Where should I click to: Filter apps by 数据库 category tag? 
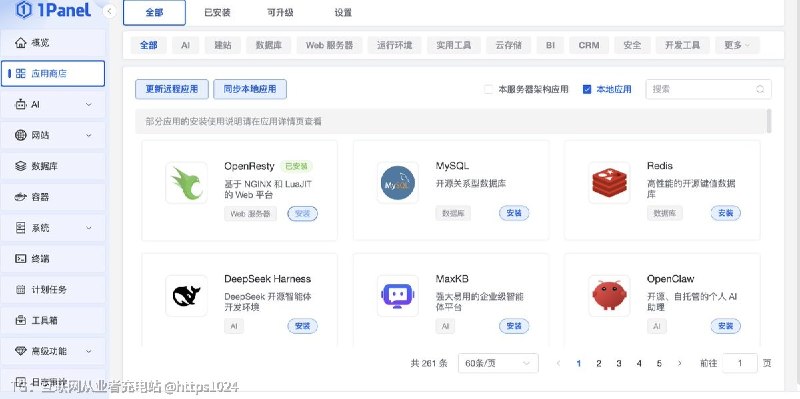tap(268, 45)
